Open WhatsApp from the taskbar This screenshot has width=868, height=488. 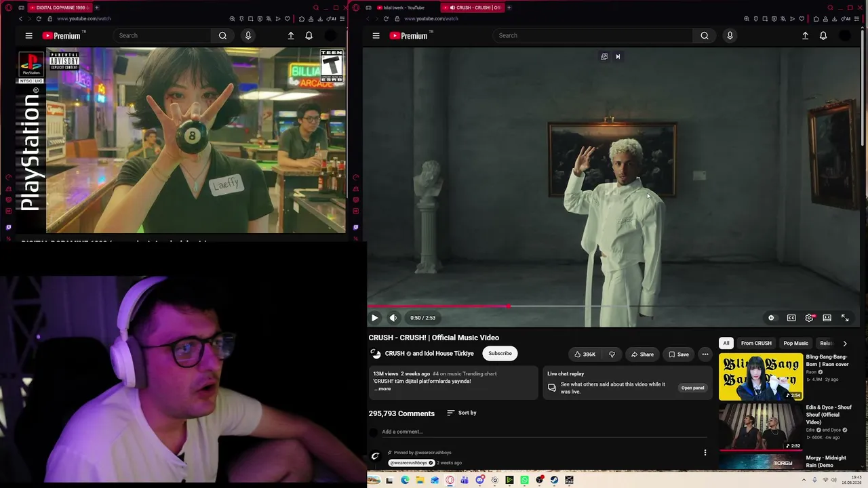[525, 480]
